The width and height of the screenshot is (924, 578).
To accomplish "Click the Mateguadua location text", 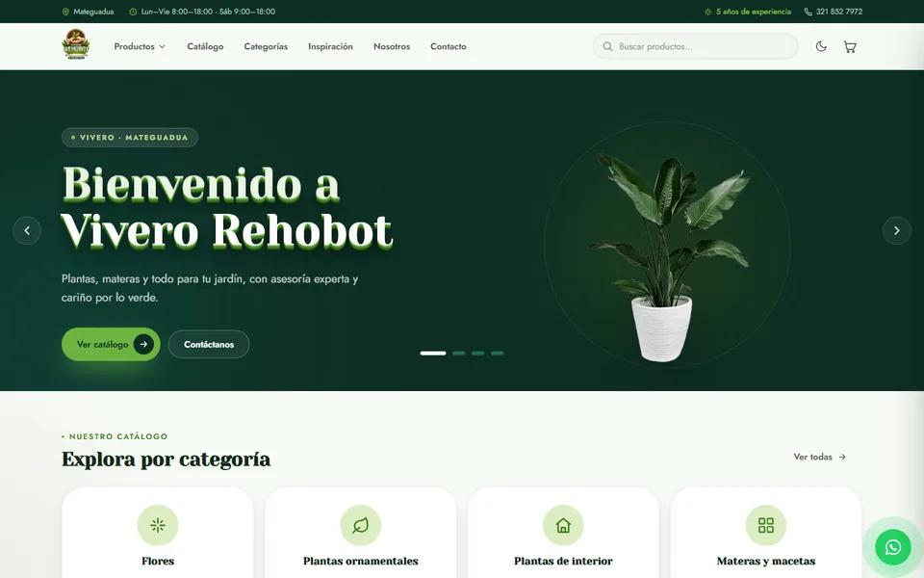I will 93,12.
